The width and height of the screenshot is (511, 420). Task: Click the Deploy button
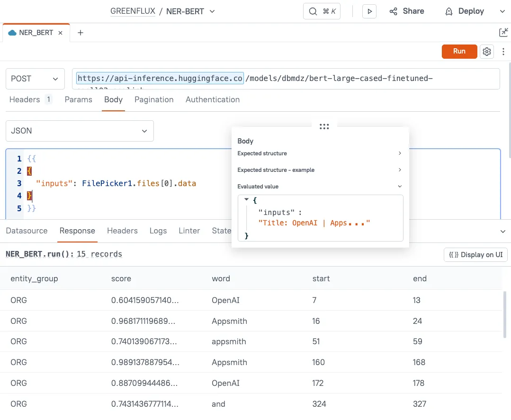[465, 11]
